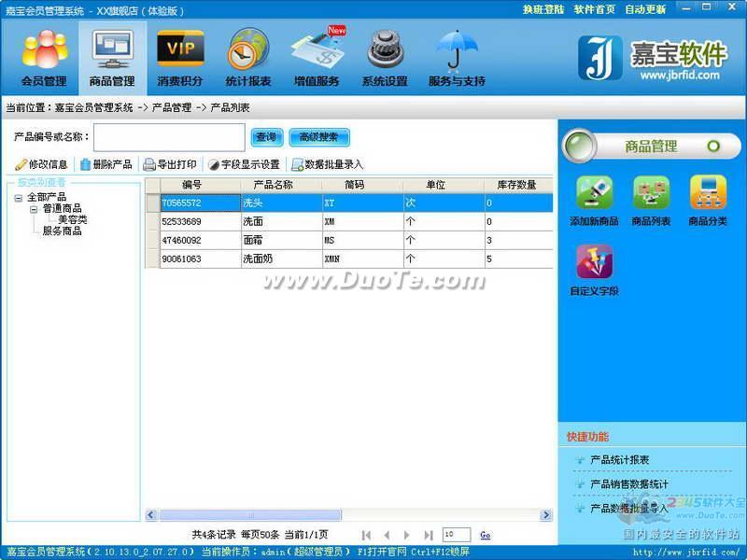Click F1打开官网 status bar text
747x560 pixels.
click(382, 552)
